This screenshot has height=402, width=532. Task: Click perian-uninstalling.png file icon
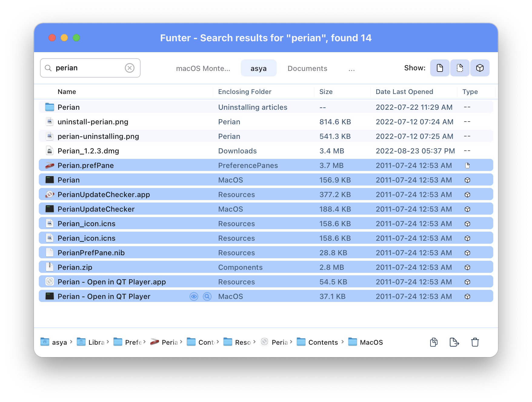[50, 136]
